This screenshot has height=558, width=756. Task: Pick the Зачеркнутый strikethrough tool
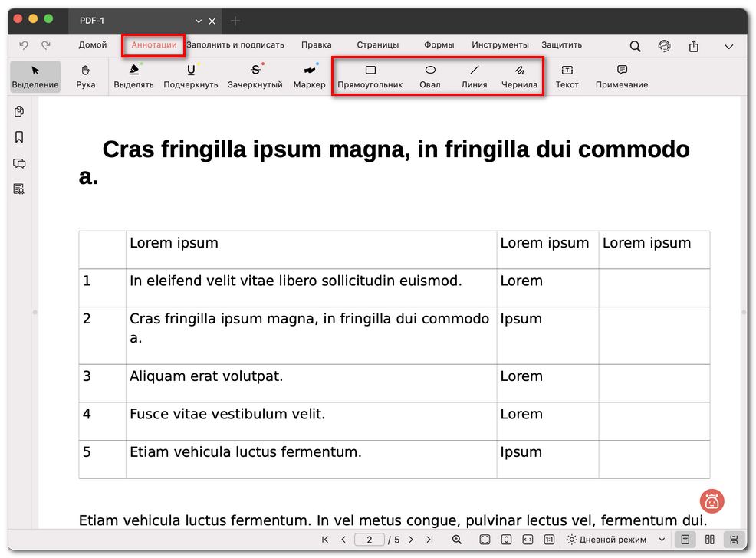[255, 76]
